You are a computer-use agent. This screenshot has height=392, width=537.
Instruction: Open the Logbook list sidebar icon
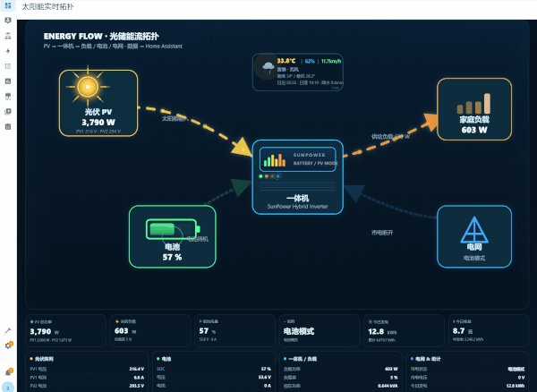[x=8, y=66]
